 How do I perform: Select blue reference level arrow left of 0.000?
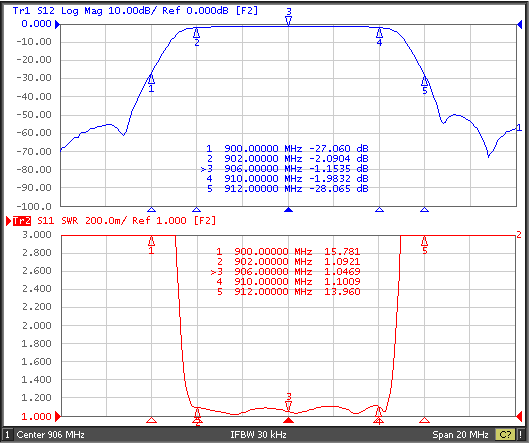click(x=57, y=24)
